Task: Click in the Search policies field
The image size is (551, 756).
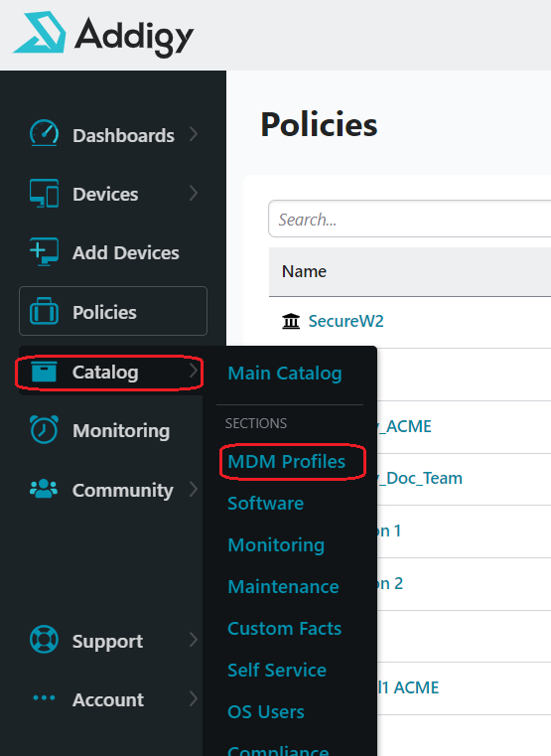Action: click(409, 219)
